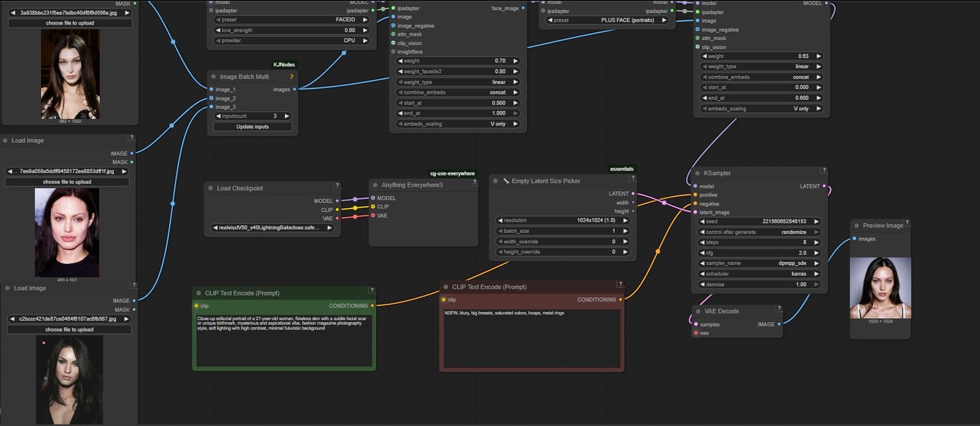Click the embeds_scaling V only selector below end_at 1.000
The image size is (980, 426).
pyautogui.click(x=458, y=124)
